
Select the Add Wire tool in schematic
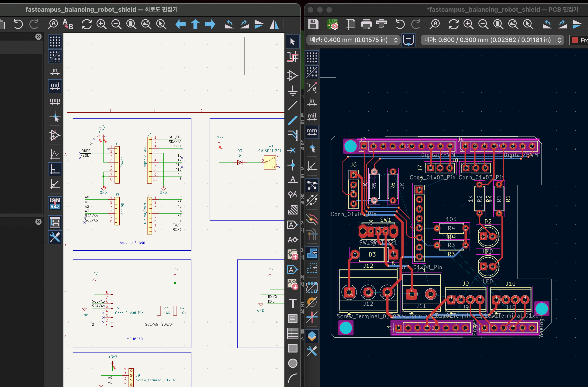[x=293, y=105]
